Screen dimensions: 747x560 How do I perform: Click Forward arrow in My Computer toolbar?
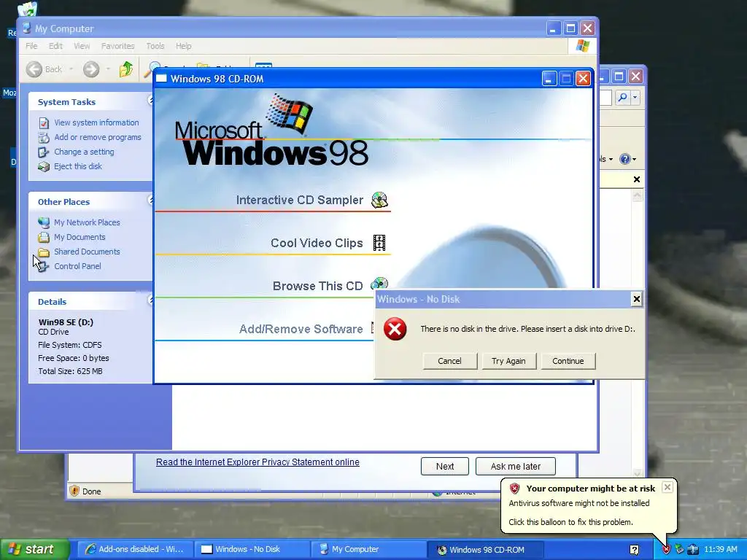click(91, 69)
